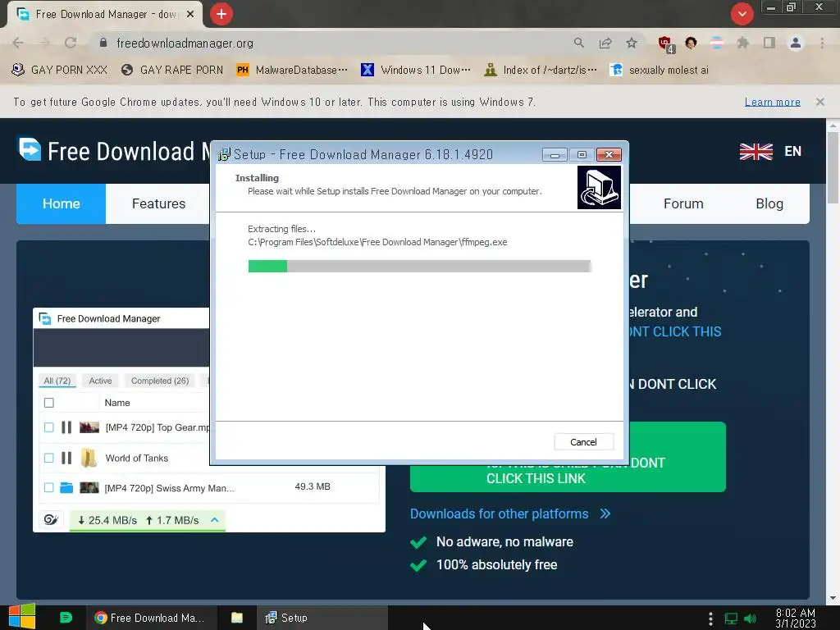Image resolution: width=840 pixels, height=630 pixels.
Task: Reload the page with the refresh icon
Action: coord(71,43)
